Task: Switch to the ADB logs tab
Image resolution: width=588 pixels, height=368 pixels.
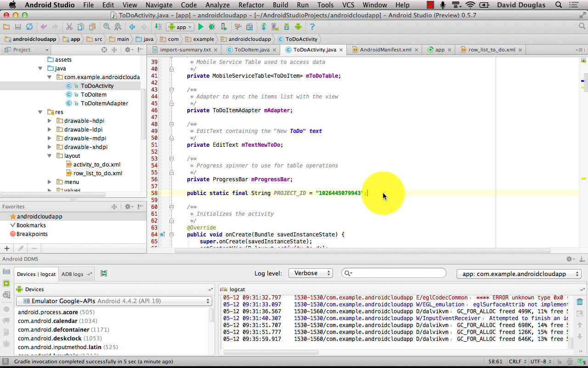Action: click(x=76, y=274)
